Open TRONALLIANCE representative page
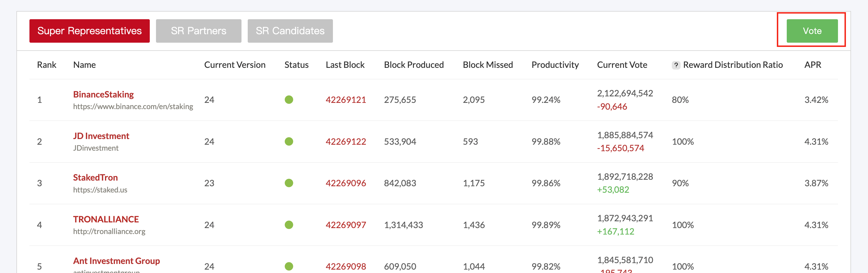The width and height of the screenshot is (868, 273). coord(106,219)
